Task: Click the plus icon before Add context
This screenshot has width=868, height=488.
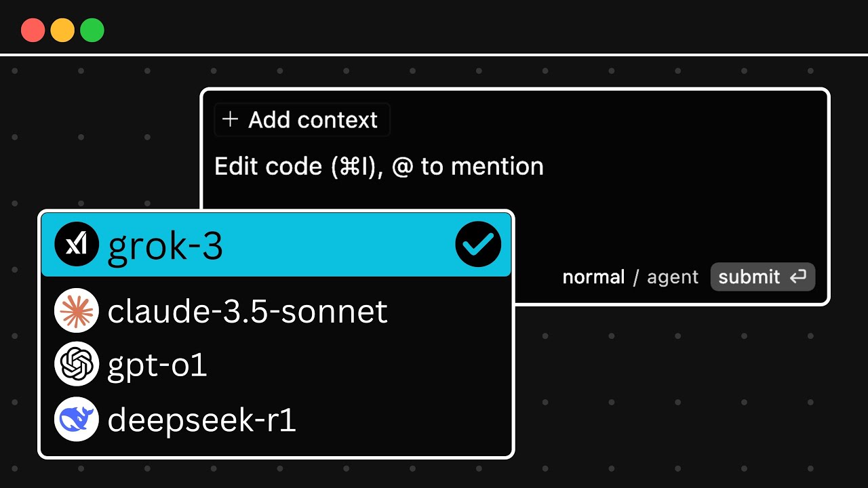Action: [x=231, y=120]
